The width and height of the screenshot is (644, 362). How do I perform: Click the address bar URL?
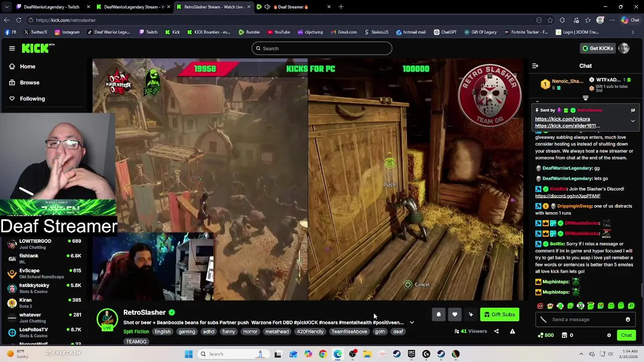[66, 20]
